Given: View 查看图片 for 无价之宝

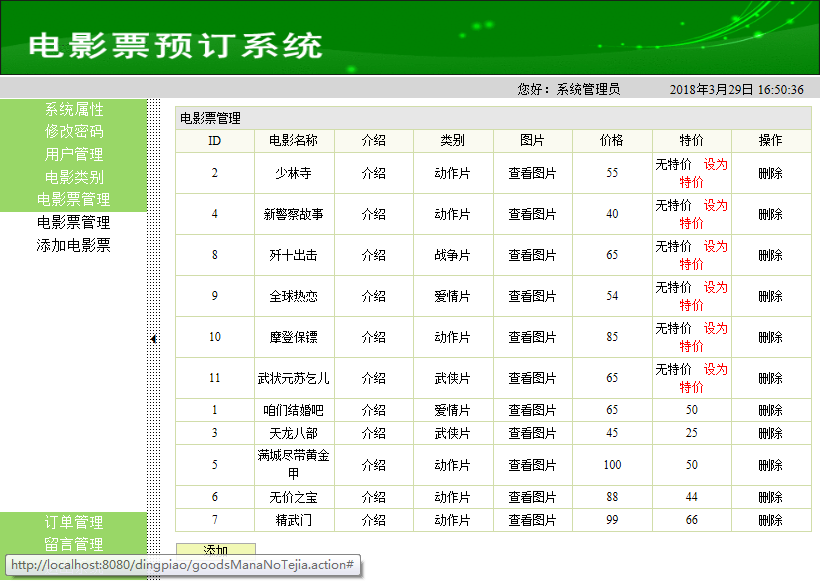Looking at the screenshot, I should click(x=532, y=497).
